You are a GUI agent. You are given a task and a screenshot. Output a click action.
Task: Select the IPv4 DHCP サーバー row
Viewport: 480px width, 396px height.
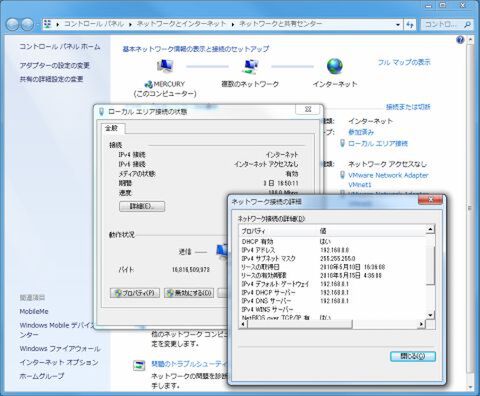[x=333, y=292]
